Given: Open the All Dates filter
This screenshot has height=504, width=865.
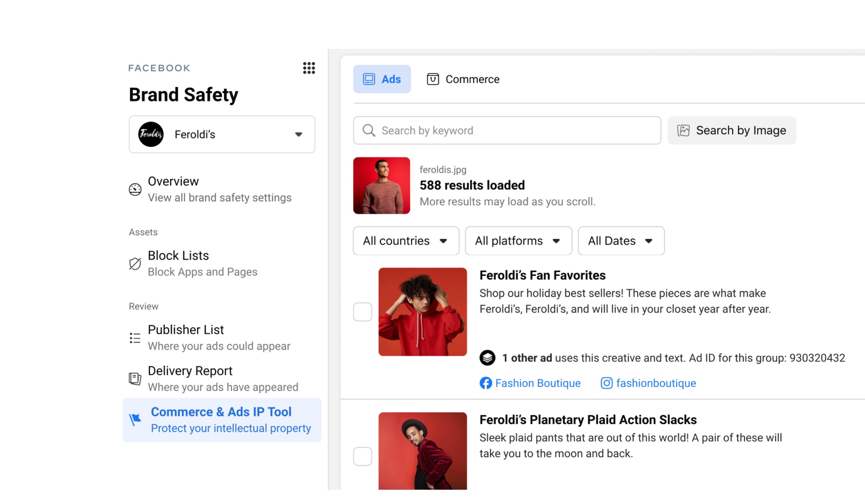Looking at the screenshot, I should click(621, 241).
